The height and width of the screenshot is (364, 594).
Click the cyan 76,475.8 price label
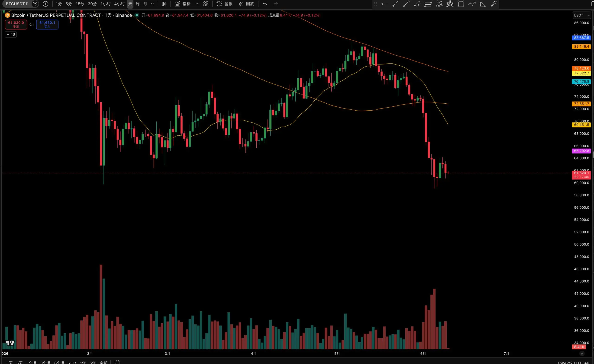click(581, 82)
